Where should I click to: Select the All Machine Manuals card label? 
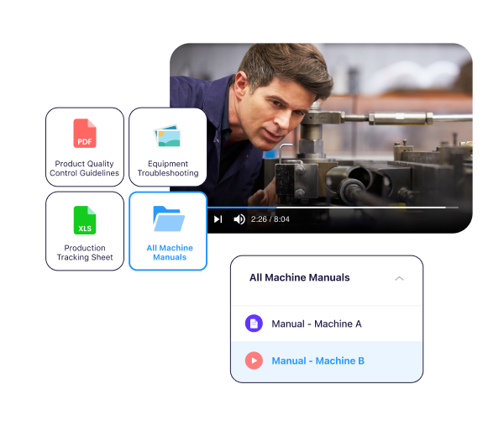click(x=170, y=252)
